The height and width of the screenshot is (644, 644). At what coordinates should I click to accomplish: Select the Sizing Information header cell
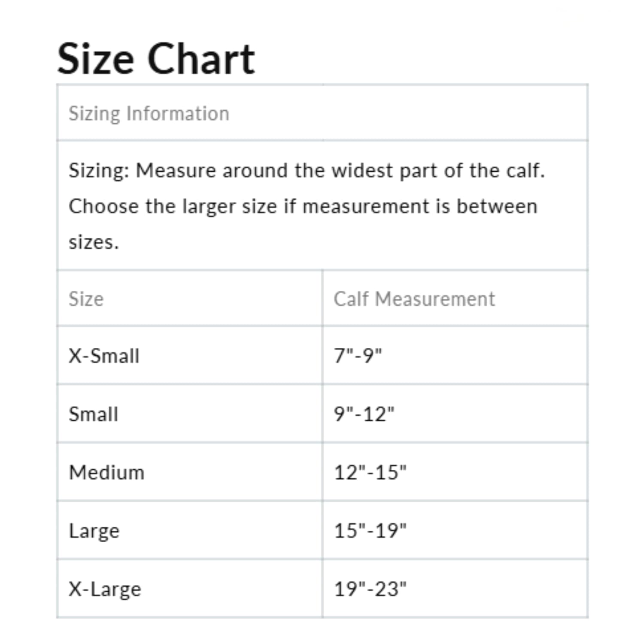149,114
